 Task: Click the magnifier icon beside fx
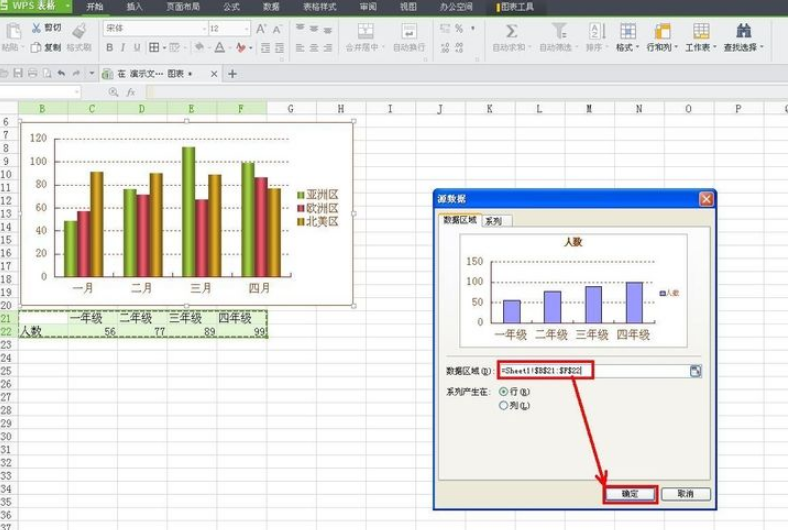pos(114,92)
